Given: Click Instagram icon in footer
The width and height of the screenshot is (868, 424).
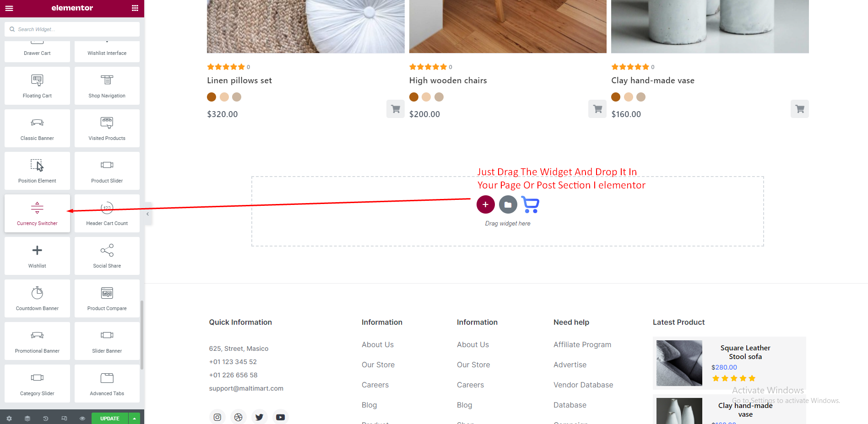Looking at the screenshot, I should [x=217, y=417].
